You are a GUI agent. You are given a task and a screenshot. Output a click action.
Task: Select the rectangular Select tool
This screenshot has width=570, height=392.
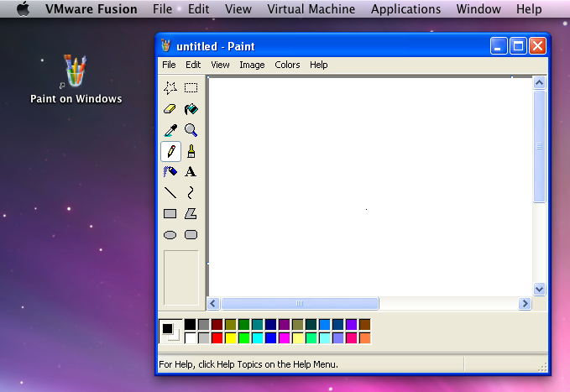191,87
